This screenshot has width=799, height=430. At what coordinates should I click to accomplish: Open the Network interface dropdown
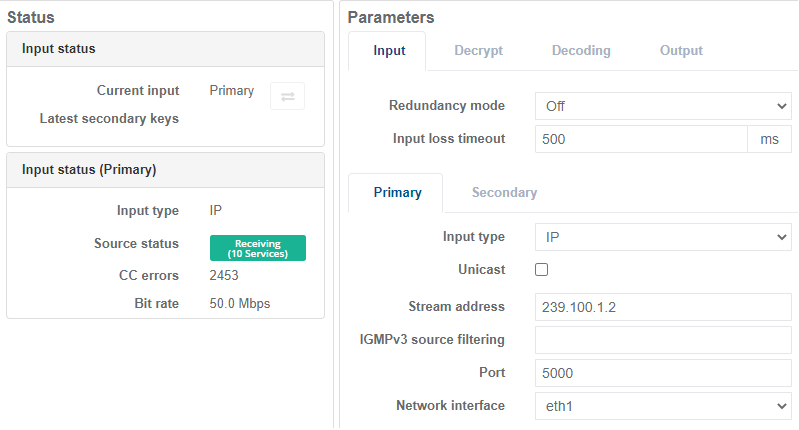[663, 406]
